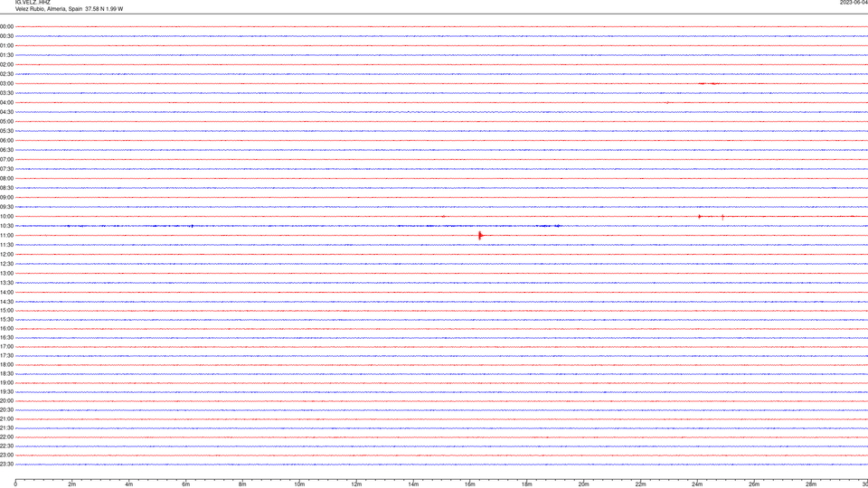This screenshot has height=488, width=868.
Task: Select the 21:00 row label
Action: (6, 418)
